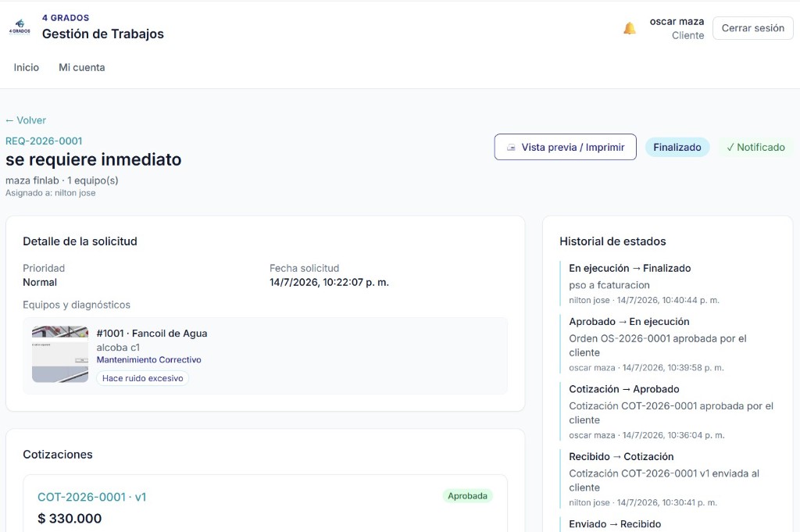The width and height of the screenshot is (800, 532).
Task: Go to the Inicio menu item
Action: pyautogui.click(x=26, y=67)
